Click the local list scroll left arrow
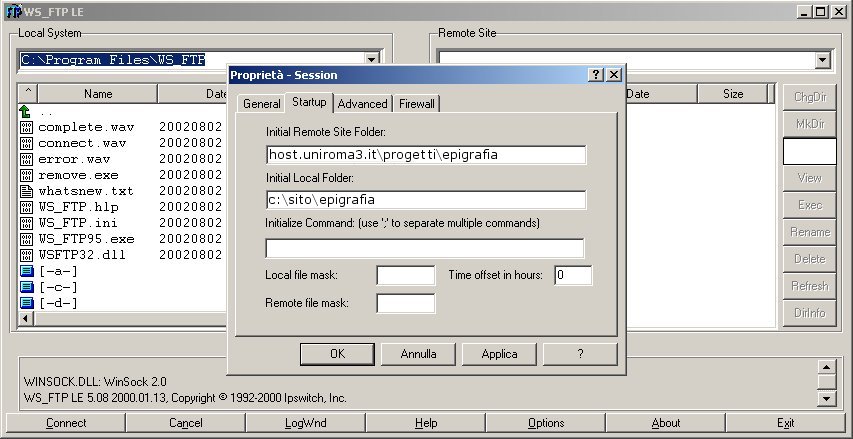 pos(25,318)
